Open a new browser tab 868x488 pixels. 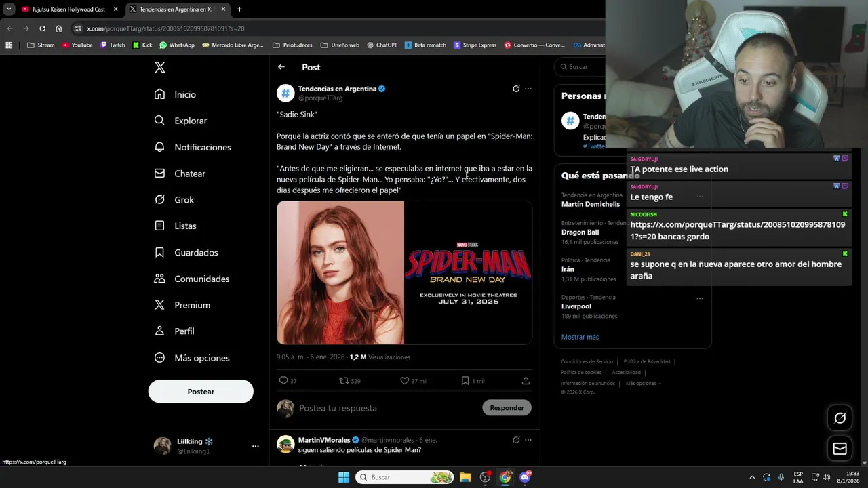coord(239,9)
